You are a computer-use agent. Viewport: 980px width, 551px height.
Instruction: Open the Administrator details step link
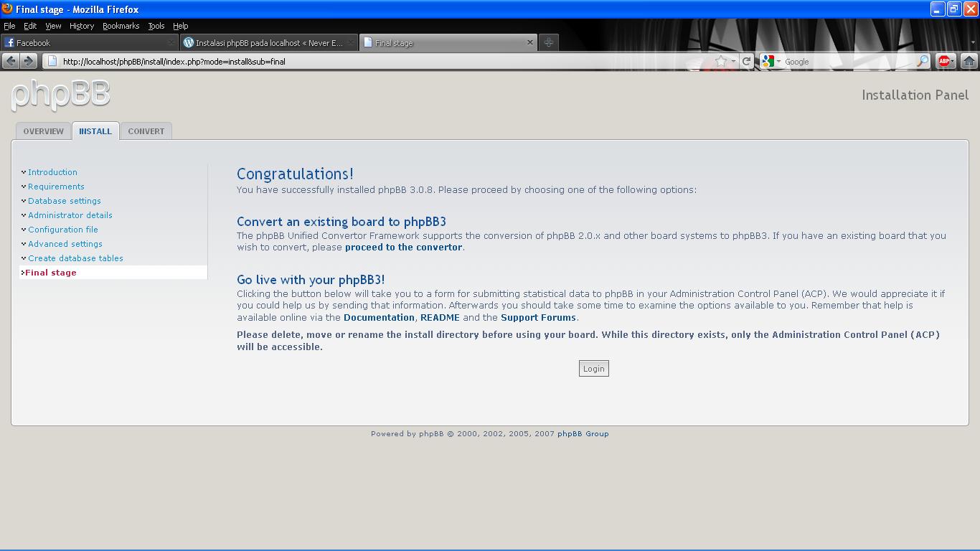point(70,215)
